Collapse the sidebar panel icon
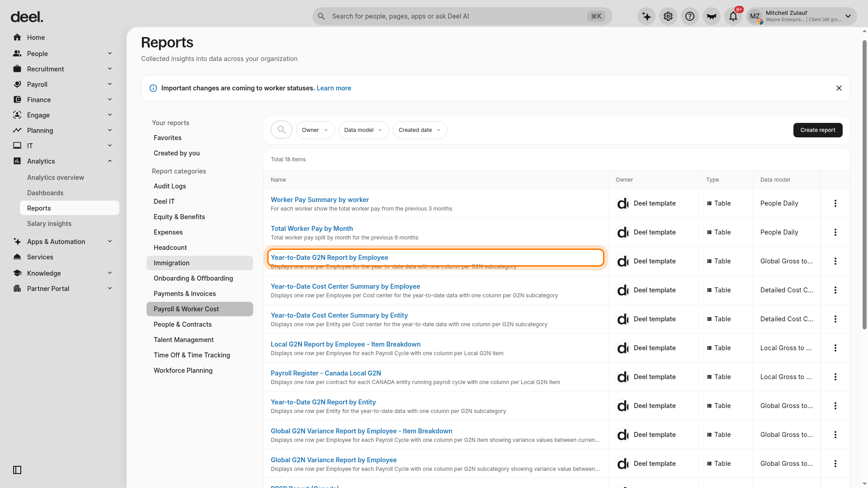This screenshot has width=868, height=488. coord(17,470)
